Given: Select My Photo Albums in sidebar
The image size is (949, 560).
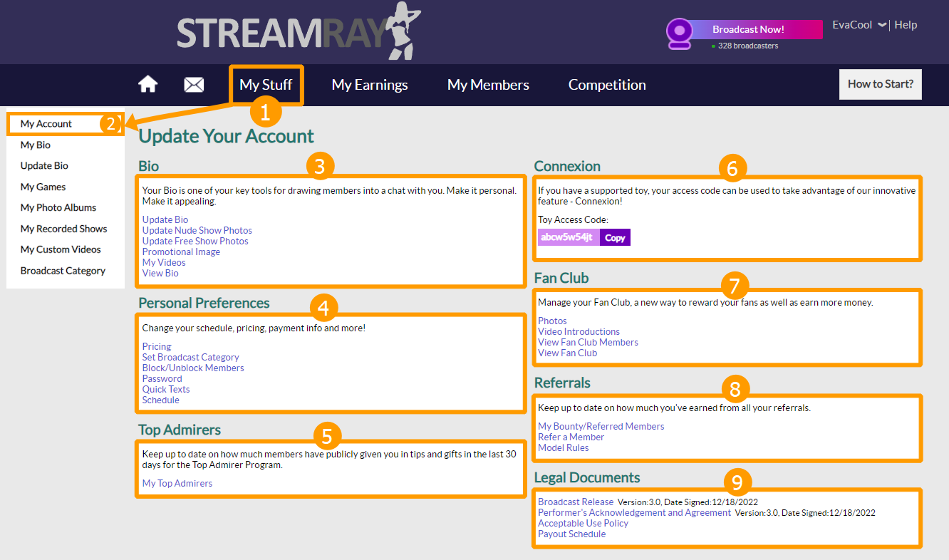Looking at the screenshot, I should click(58, 207).
